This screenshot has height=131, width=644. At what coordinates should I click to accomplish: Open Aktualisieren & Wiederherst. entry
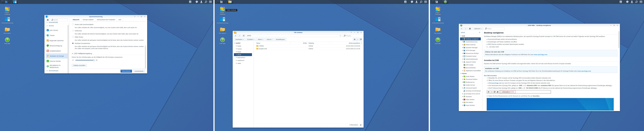click(57, 66)
